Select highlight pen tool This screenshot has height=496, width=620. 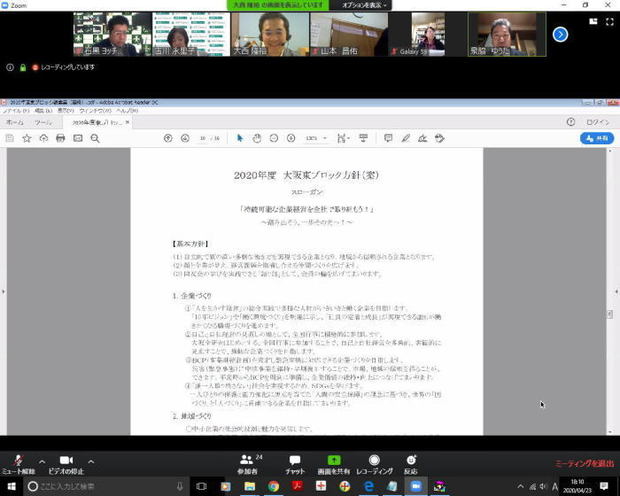point(406,138)
